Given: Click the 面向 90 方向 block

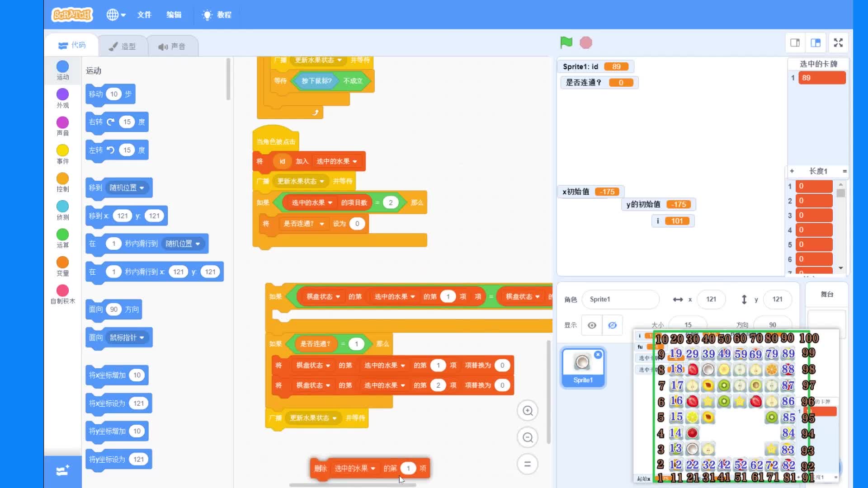Looking at the screenshot, I should tap(113, 310).
